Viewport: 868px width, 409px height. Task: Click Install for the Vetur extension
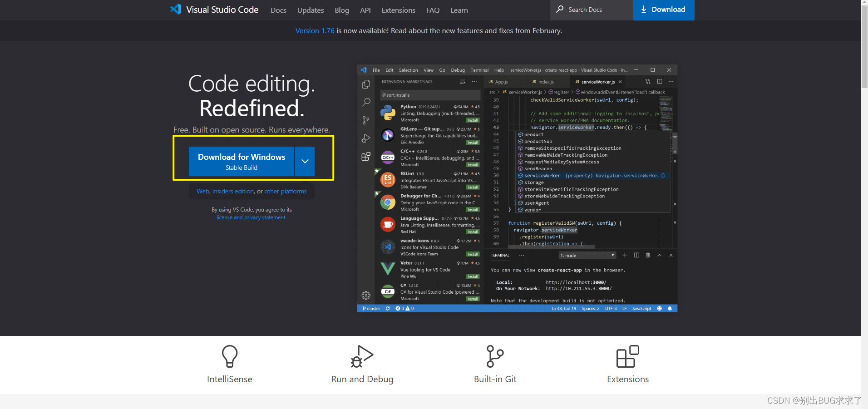pos(473,276)
